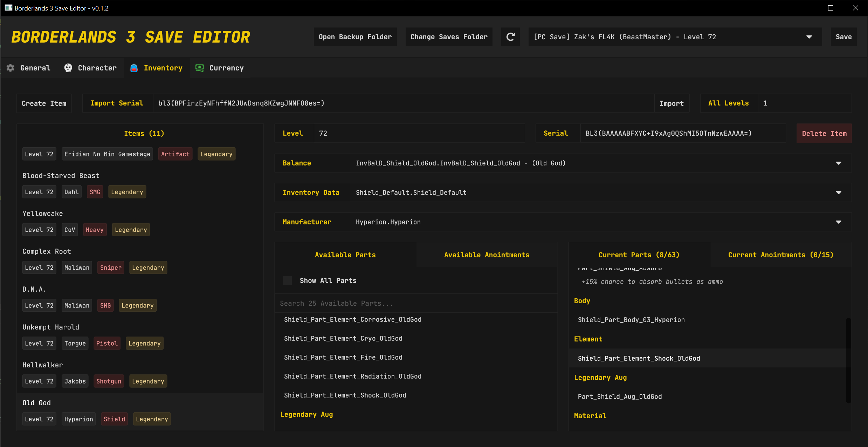Select Shield_Part_Element_Cryo_OldGod available part

(x=343, y=338)
